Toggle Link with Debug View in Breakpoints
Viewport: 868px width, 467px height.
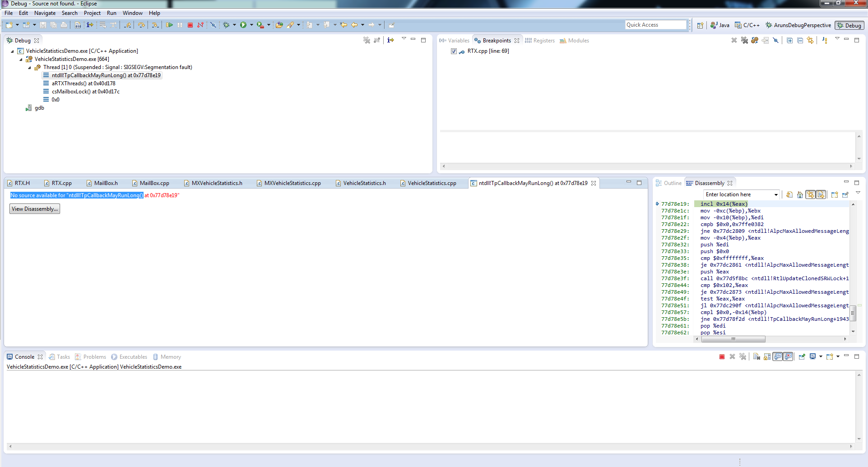tap(811, 40)
